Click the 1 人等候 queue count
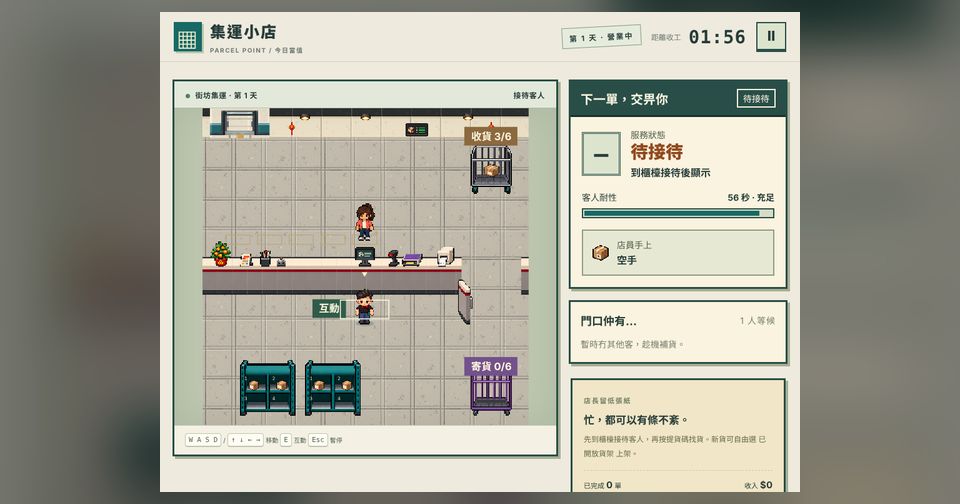 tap(757, 320)
